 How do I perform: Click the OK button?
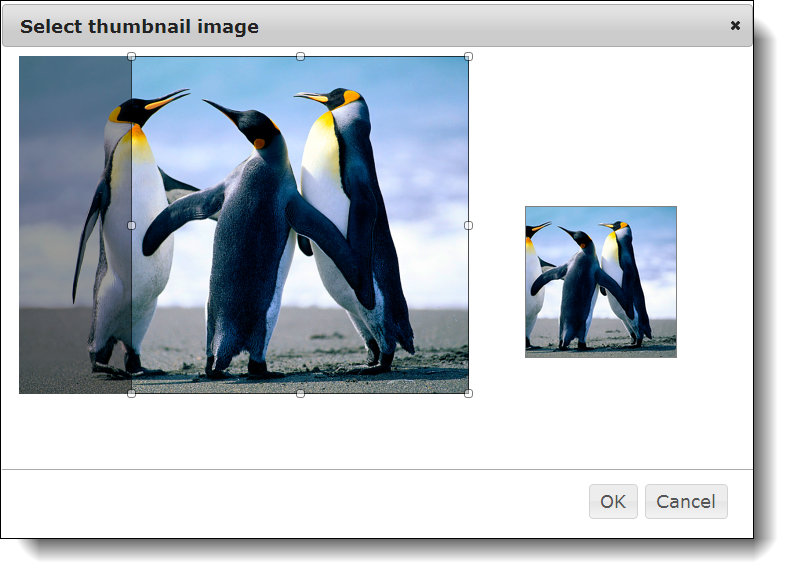(613, 501)
